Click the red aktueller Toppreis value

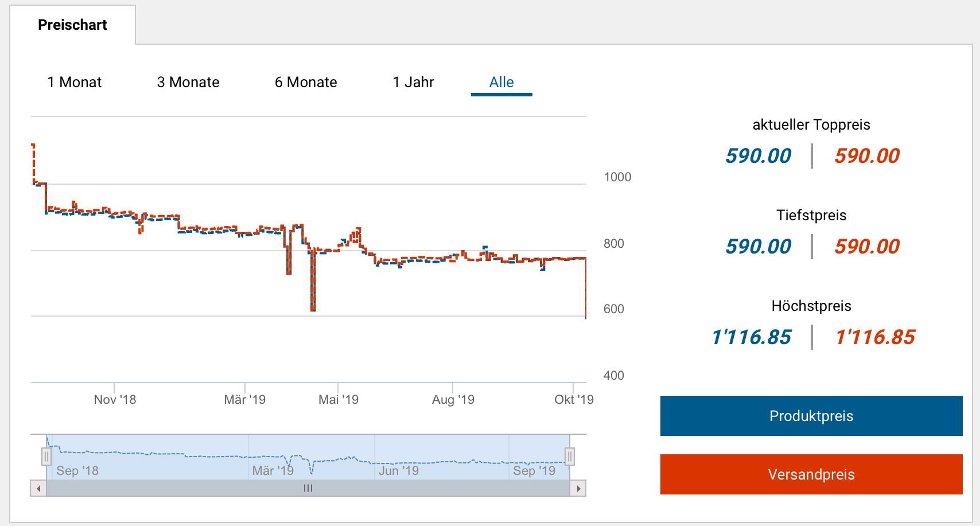867,156
